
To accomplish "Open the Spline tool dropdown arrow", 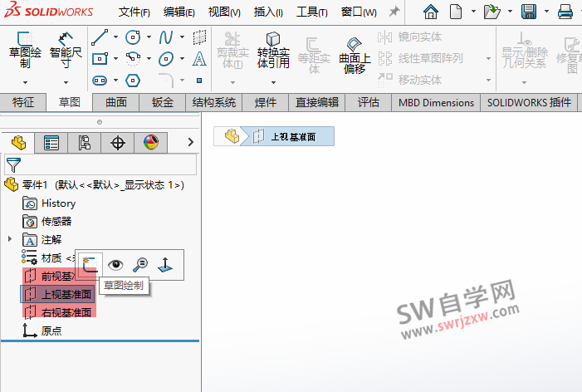I will click(x=183, y=37).
